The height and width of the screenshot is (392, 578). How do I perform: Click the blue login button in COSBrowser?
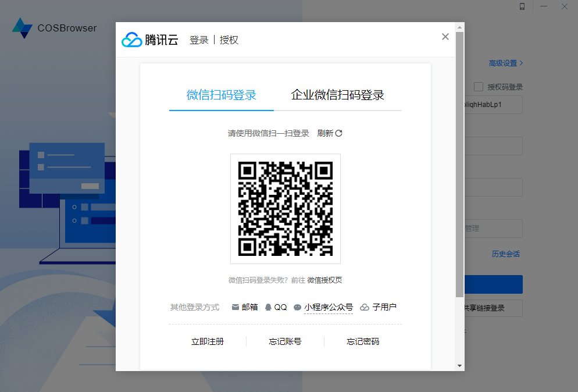coord(493,284)
